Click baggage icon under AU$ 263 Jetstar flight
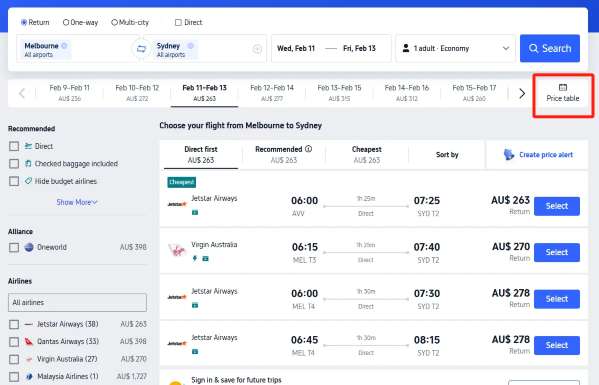The image size is (599, 385). pyautogui.click(x=195, y=212)
